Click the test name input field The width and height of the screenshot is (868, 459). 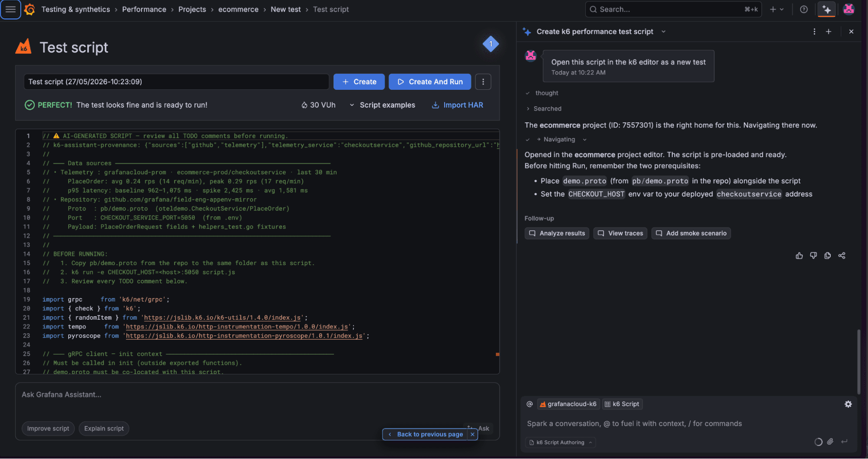(x=176, y=82)
